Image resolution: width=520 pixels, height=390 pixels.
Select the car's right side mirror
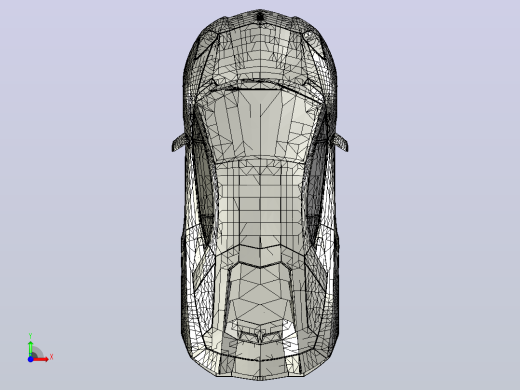(341, 142)
